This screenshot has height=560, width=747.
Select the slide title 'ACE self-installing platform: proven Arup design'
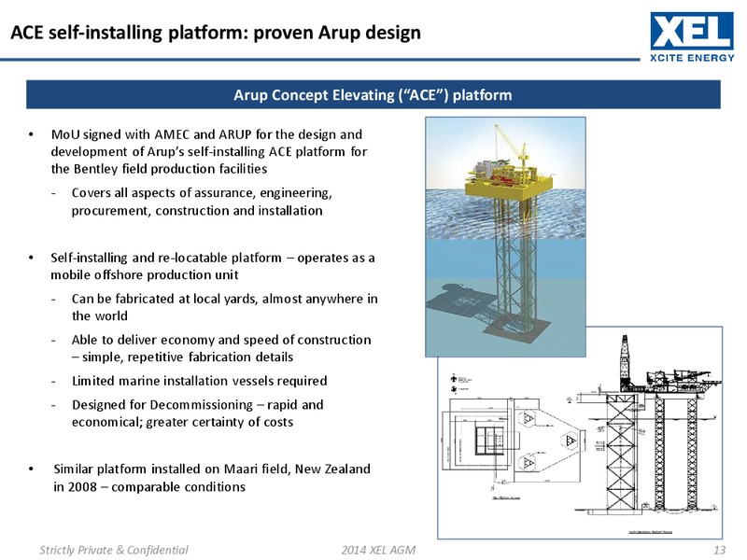coord(216,33)
